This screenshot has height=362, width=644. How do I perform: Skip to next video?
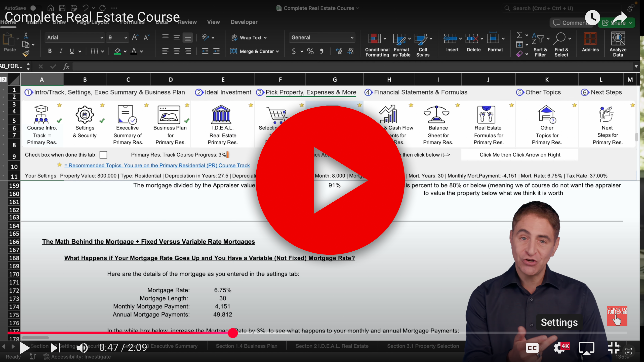[x=56, y=348]
